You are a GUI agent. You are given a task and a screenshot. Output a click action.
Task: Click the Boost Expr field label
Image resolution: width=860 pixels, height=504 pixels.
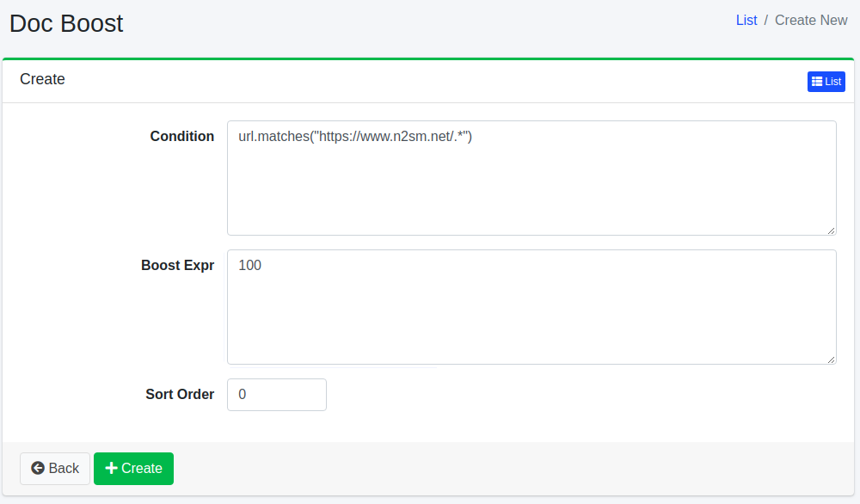point(178,265)
